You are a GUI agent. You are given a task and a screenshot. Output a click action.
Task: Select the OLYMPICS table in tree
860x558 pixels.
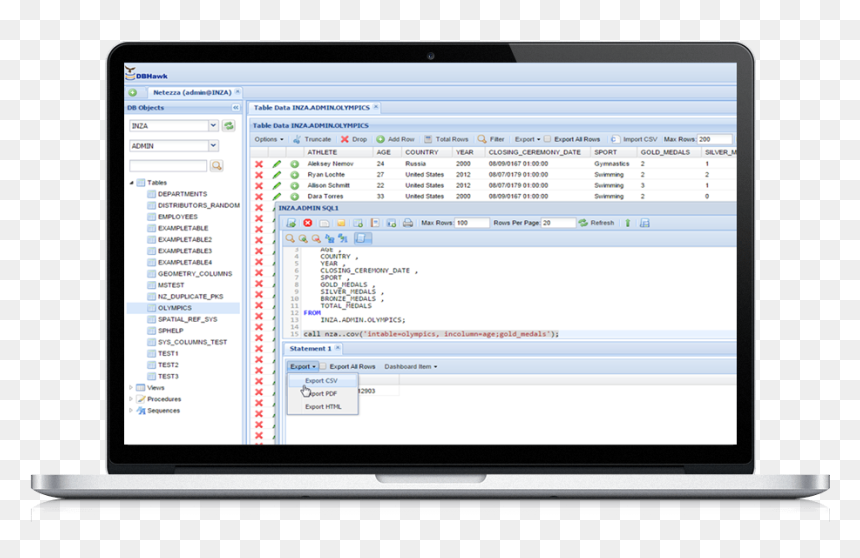[x=174, y=308]
